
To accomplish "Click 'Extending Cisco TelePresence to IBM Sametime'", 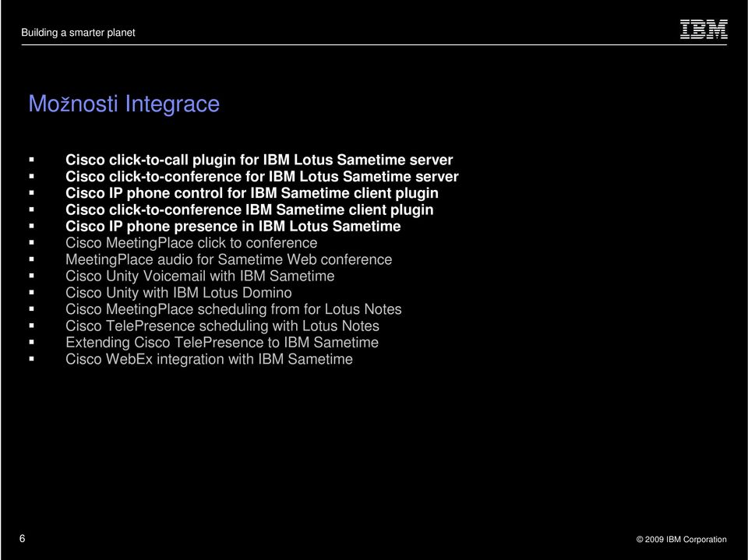I will pos(222,342).
